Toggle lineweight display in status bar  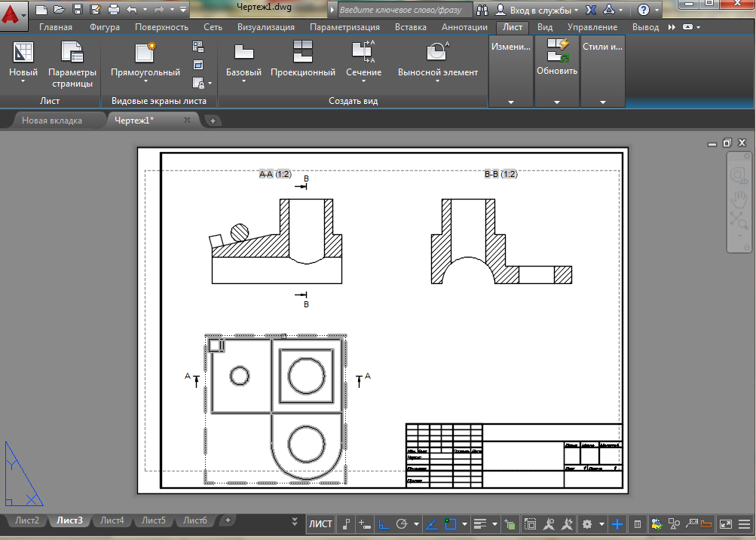[x=479, y=524]
